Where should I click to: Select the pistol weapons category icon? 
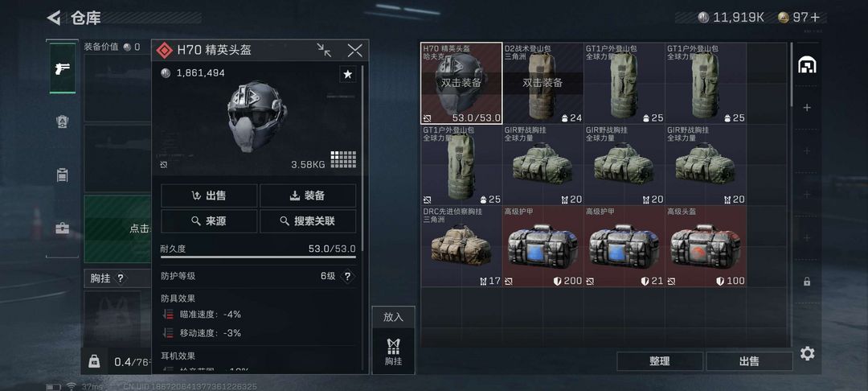coord(63,68)
